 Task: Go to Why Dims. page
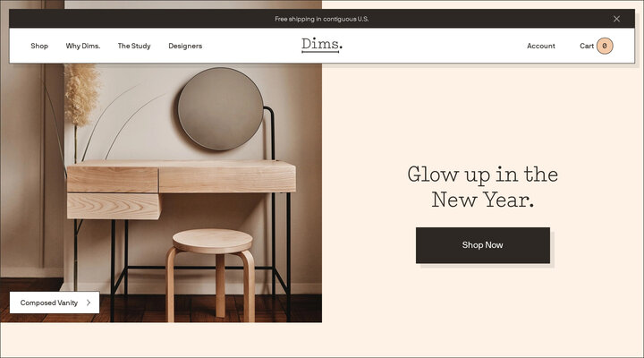tap(83, 46)
